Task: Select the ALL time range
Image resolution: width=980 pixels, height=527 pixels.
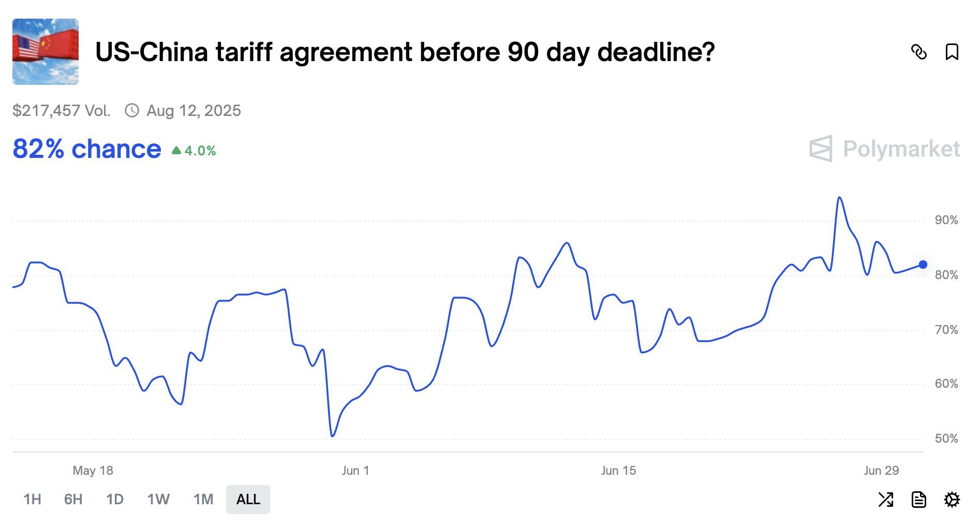Action: tap(248, 500)
